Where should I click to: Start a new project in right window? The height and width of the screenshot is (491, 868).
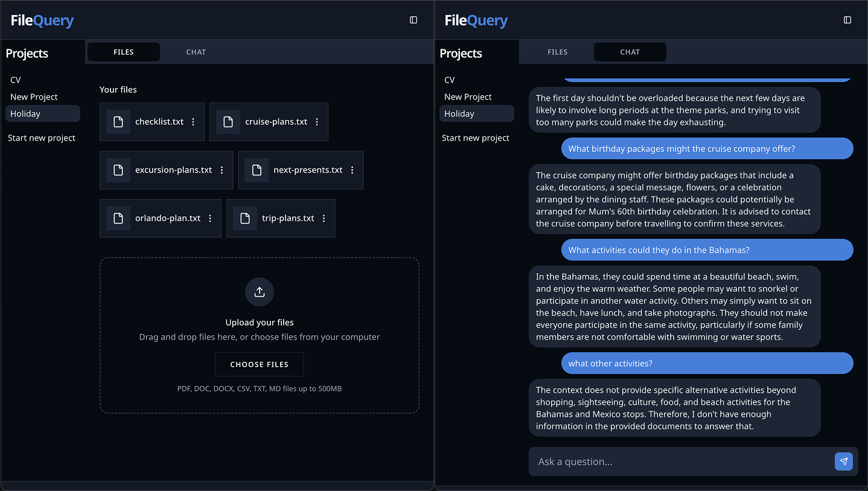click(476, 138)
